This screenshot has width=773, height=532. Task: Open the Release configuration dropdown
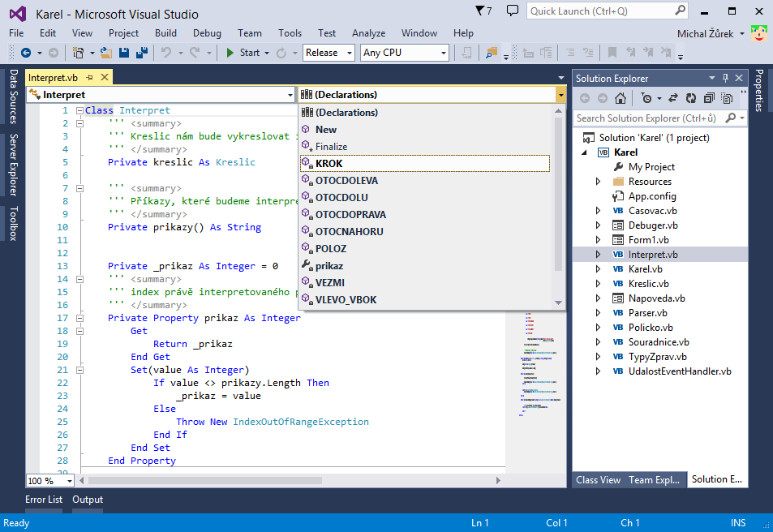(x=328, y=51)
